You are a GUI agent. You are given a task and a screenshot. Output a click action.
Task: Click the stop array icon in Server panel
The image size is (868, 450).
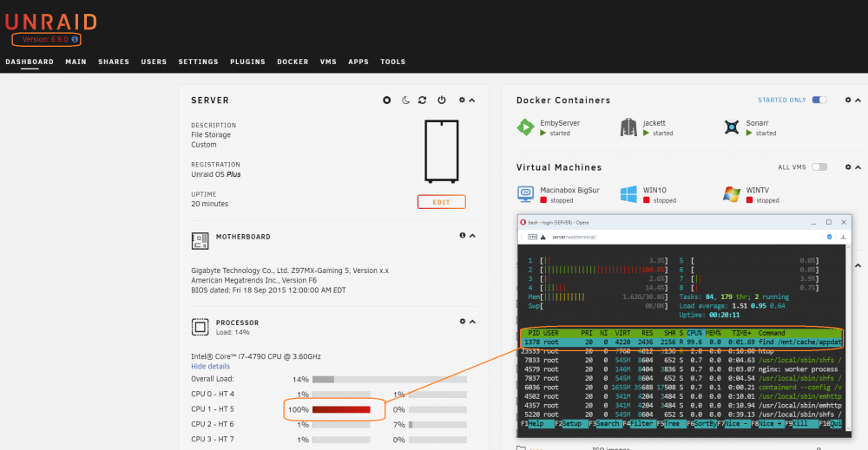click(387, 100)
